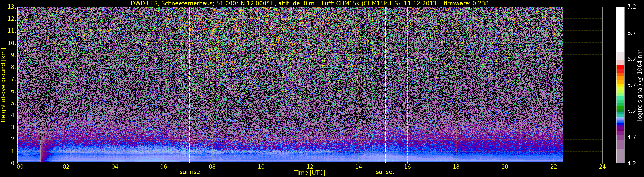Click the height axis tick "5."
This screenshot has height=177, width=644.
[13, 103]
